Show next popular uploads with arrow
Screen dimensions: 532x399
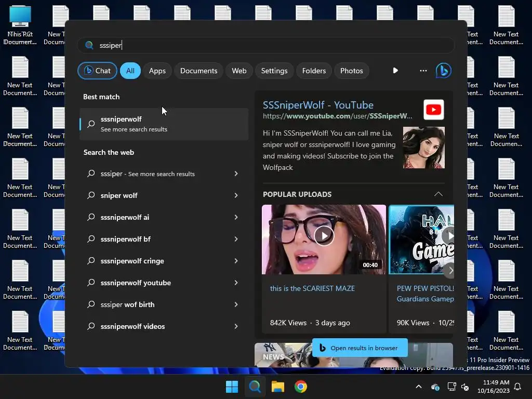tap(450, 270)
